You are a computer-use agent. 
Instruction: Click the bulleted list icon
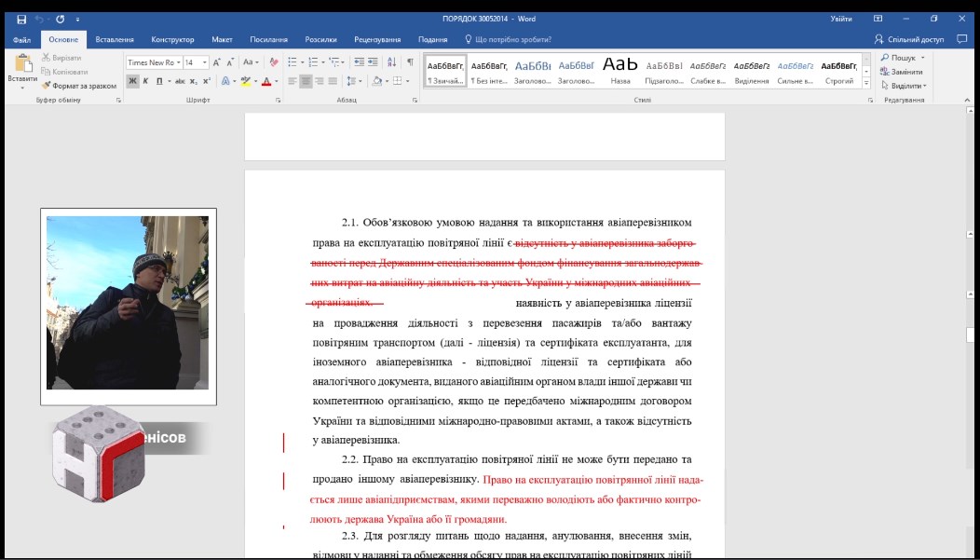click(x=292, y=62)
